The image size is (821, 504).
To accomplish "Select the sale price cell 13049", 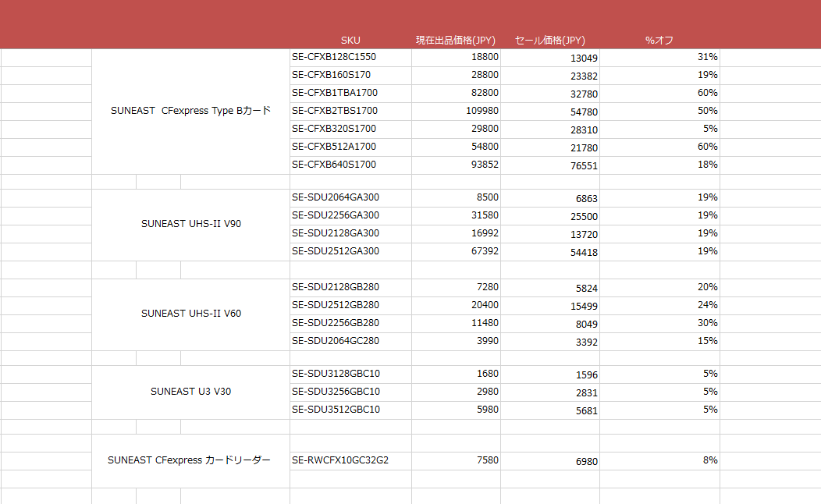I will coord(550,58).
